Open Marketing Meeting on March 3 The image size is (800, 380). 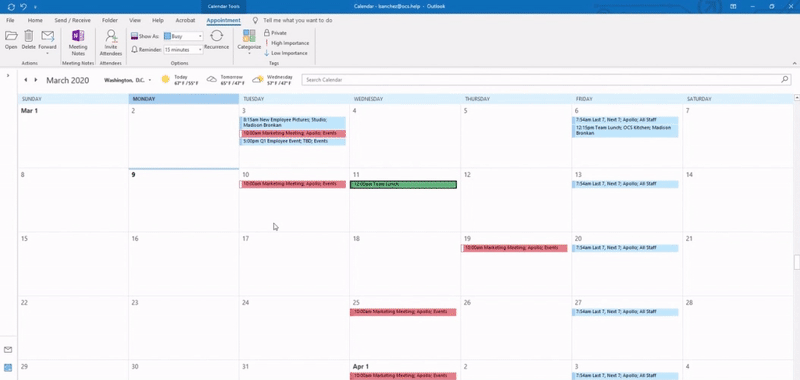(x=293, y=133)
